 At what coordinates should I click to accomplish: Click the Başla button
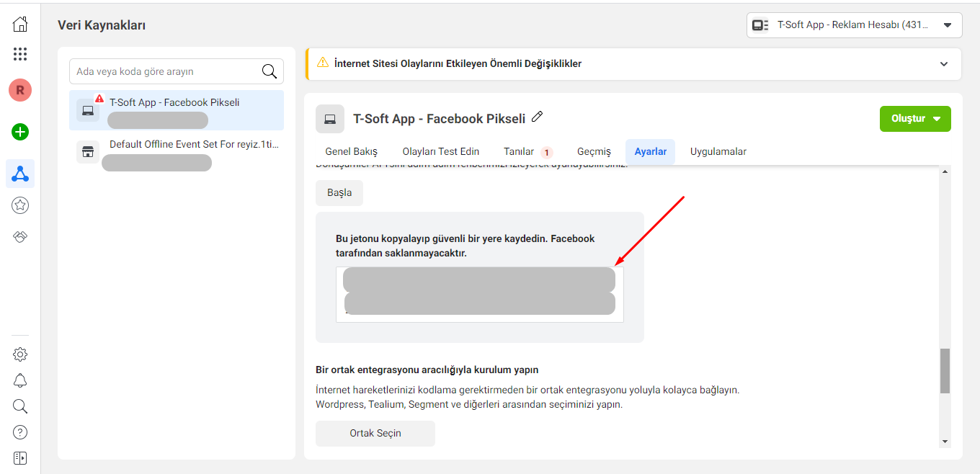point(339,193)
